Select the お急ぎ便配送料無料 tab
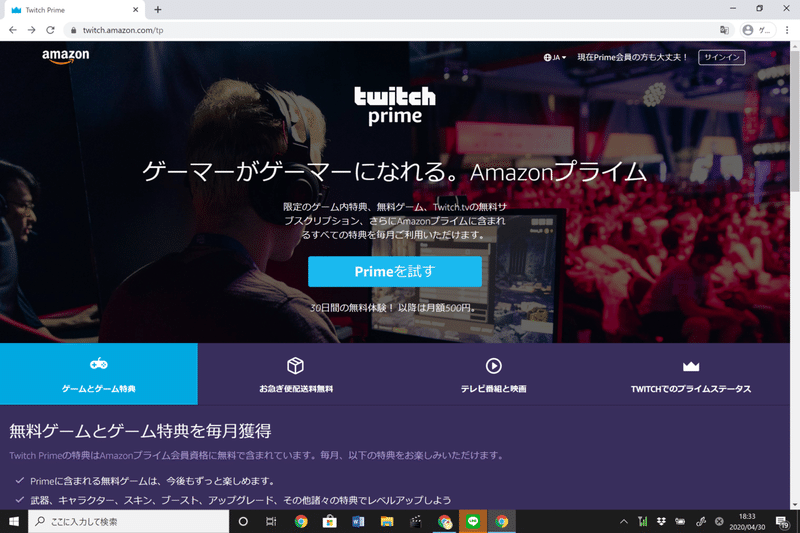The image size is (800, 533). [296, 374]
